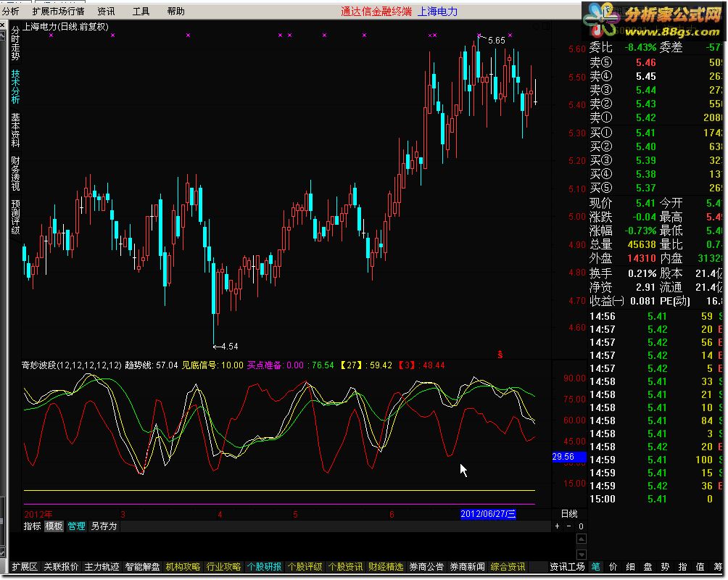728x580 pixels.
Task: Click the 模板 button
Action: pyautogui.click(x=54, y=526)
